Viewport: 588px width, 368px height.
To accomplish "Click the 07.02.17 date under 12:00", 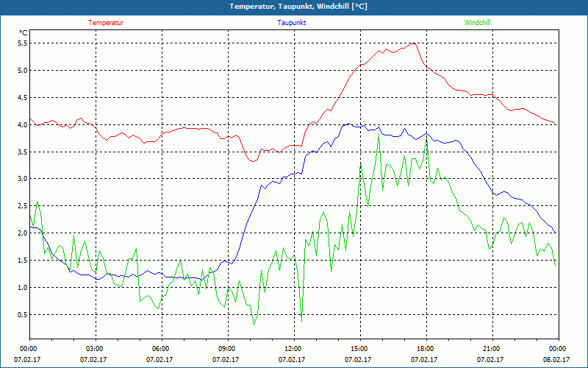I will 291,360.
